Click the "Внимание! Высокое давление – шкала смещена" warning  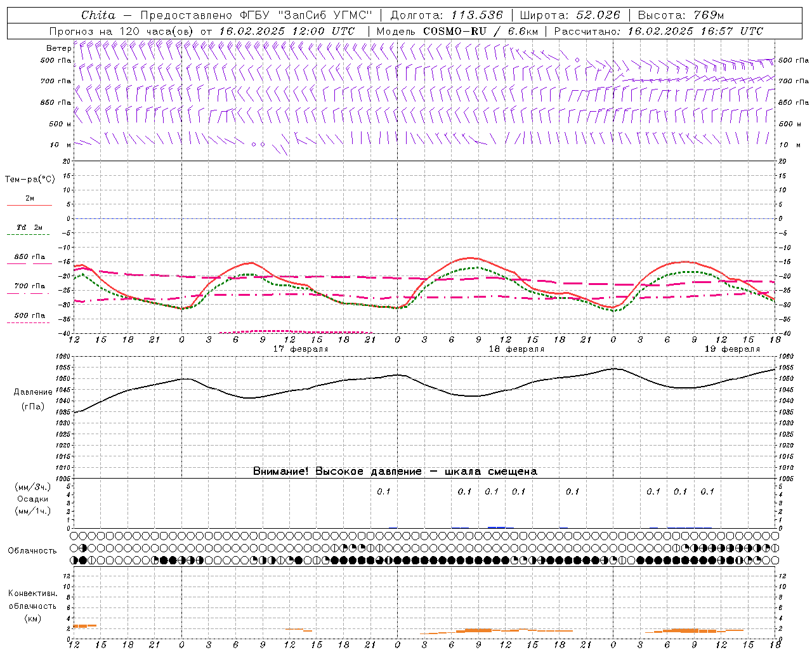coord(395,472)
